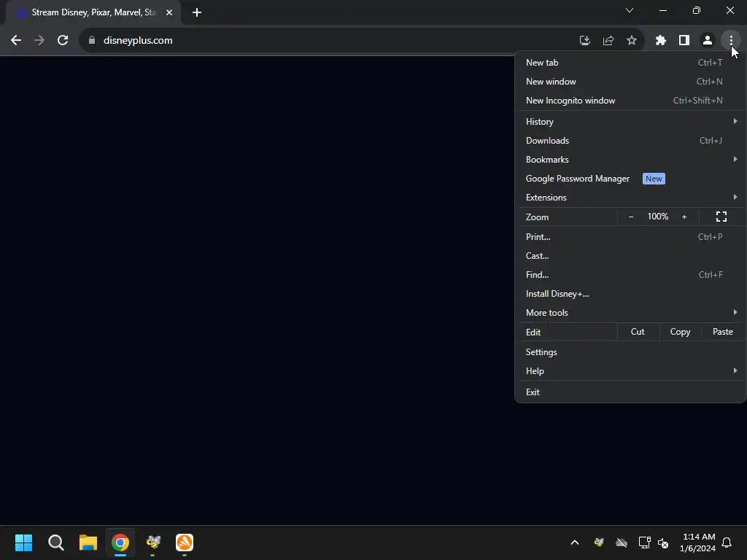Screen dimensions: 747x560
Task: Enter fullscreen mode from Zoom row
Action: pos(721,217)
